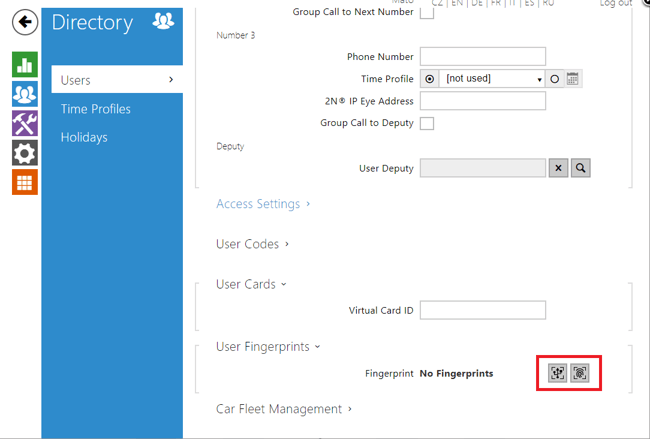The height and width of the screenshot is (439, 650).
Task: Open the purple hammer-and-wrench section icon
Action: [25, 123]
